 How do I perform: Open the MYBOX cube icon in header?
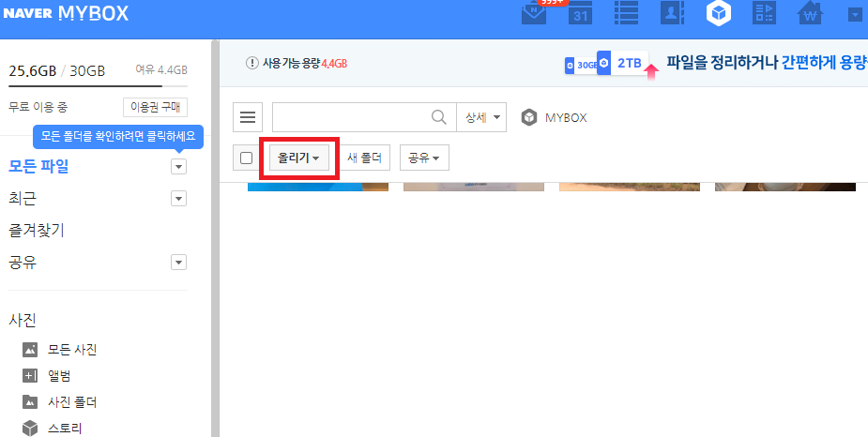click(719, 13)
